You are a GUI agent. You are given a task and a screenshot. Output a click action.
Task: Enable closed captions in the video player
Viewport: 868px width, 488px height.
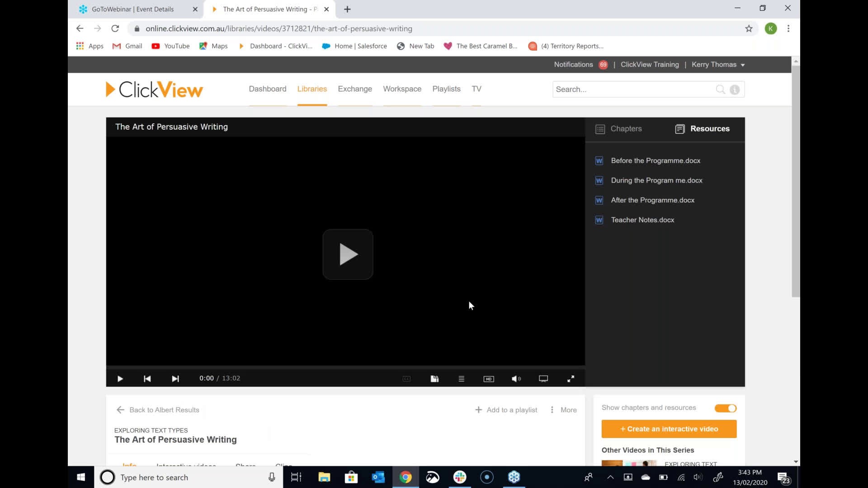pyautogui.click(x=406, y=379)
